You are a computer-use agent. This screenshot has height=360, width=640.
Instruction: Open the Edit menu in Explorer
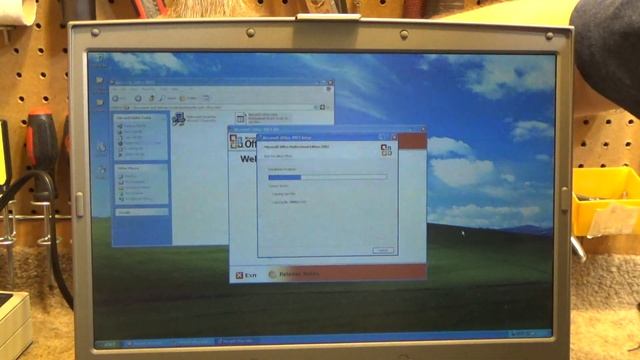pos(123,89)
